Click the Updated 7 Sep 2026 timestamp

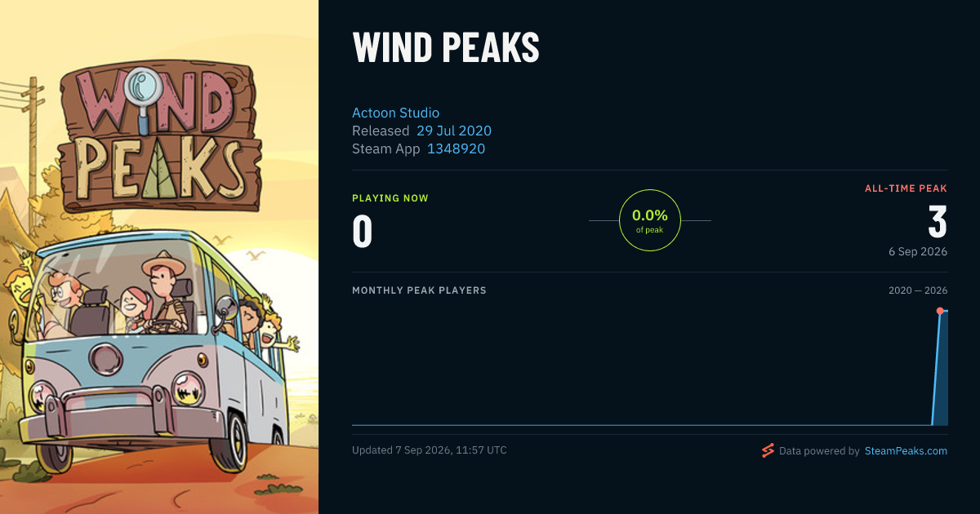click(430, 450)
